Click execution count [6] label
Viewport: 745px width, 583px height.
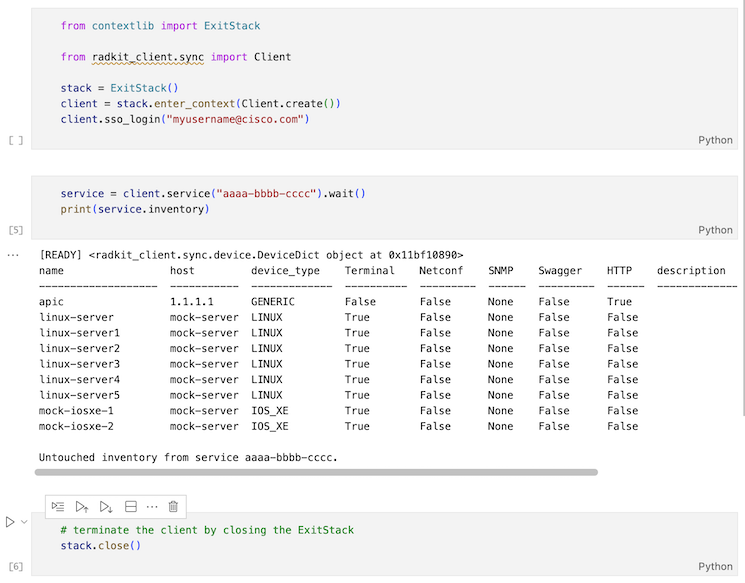point(16,566)
